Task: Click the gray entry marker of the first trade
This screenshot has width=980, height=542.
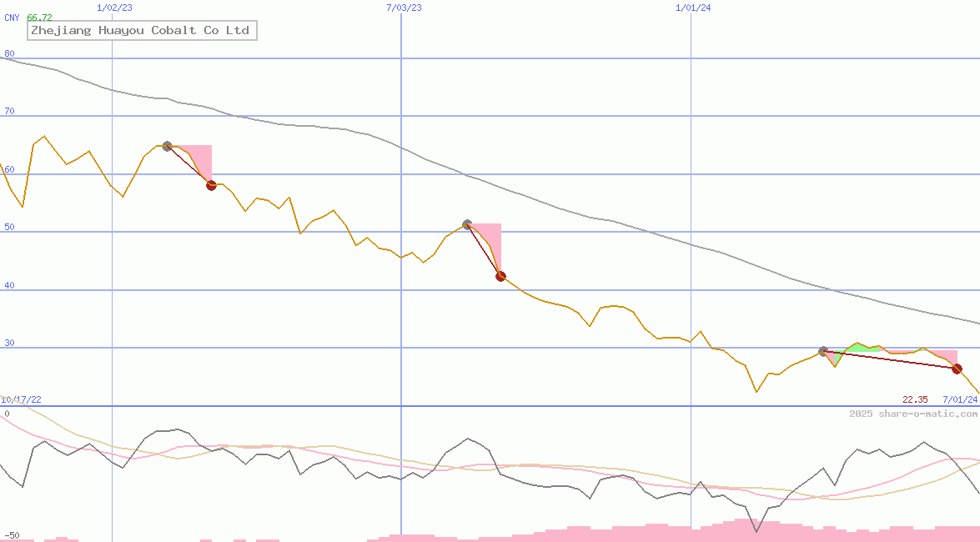Action: pos(167,146)
